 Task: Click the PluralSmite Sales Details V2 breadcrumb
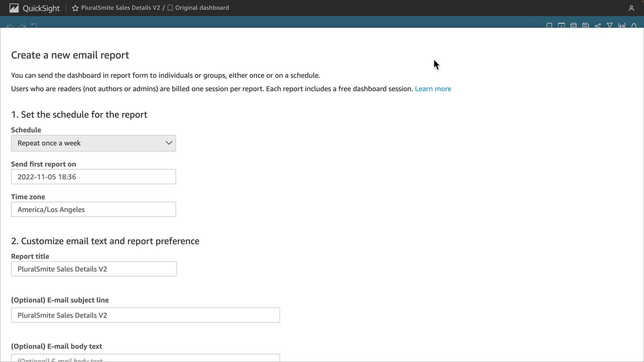tap(120, 8)
